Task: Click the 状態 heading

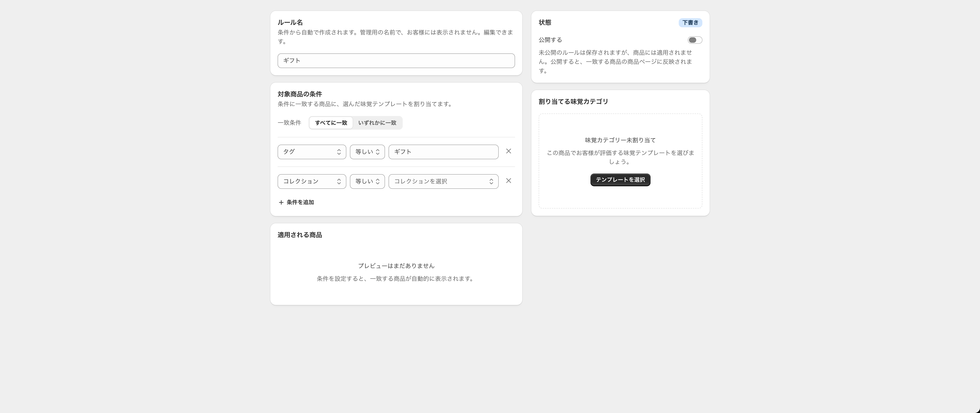Action: pos(545,23)
